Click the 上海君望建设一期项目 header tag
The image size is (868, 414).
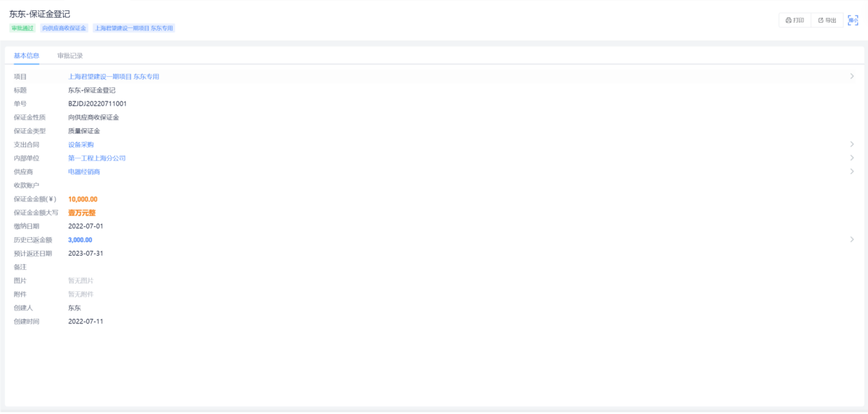click(134, 28)
